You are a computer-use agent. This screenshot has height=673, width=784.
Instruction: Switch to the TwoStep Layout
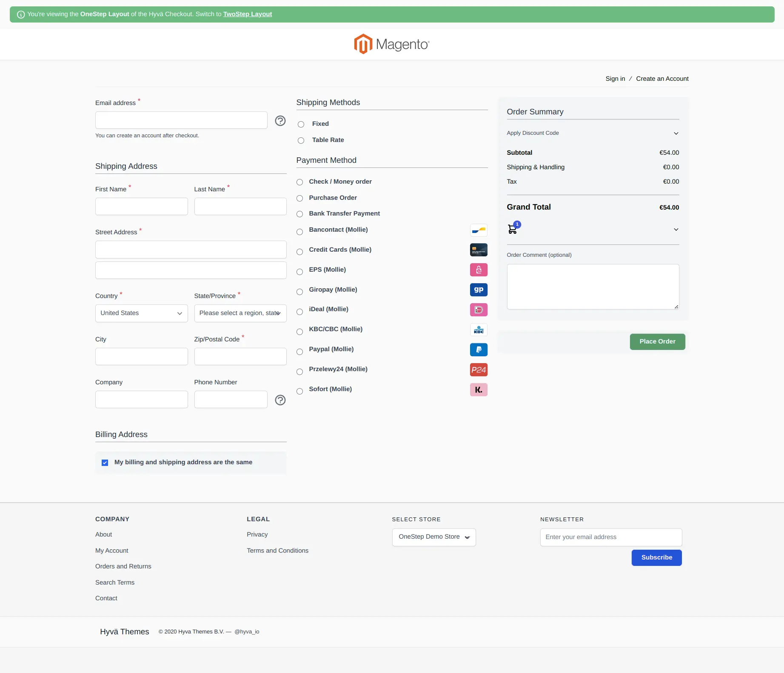tap(247, 14)
